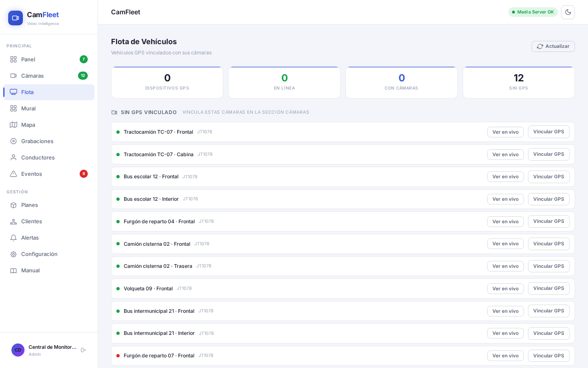Select Mural in the sidebar
Screen dimensions: 588x368
[49, 108]
